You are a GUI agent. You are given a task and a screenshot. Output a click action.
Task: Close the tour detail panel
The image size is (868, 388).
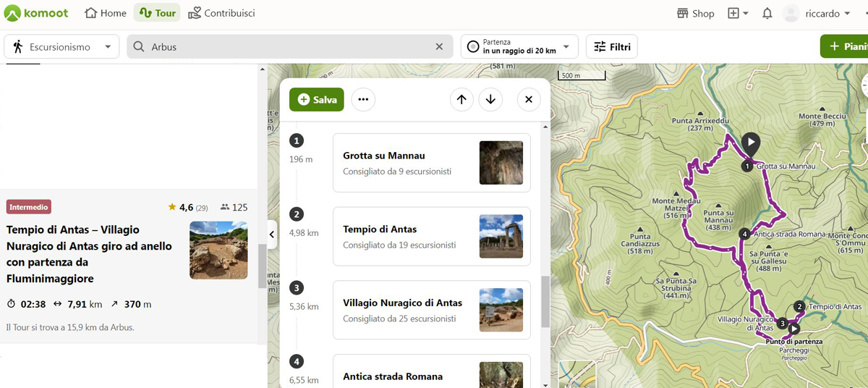coord(529,99)
